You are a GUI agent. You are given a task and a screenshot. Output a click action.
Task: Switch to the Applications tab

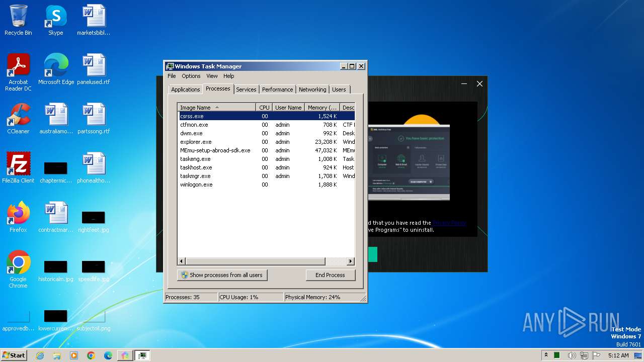(x=186, y=89)
